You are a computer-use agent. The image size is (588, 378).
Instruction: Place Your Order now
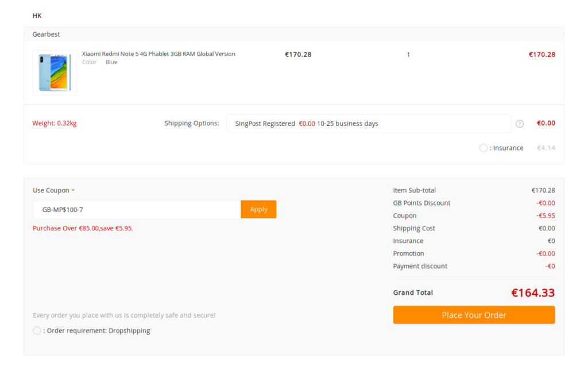point(474,315)
